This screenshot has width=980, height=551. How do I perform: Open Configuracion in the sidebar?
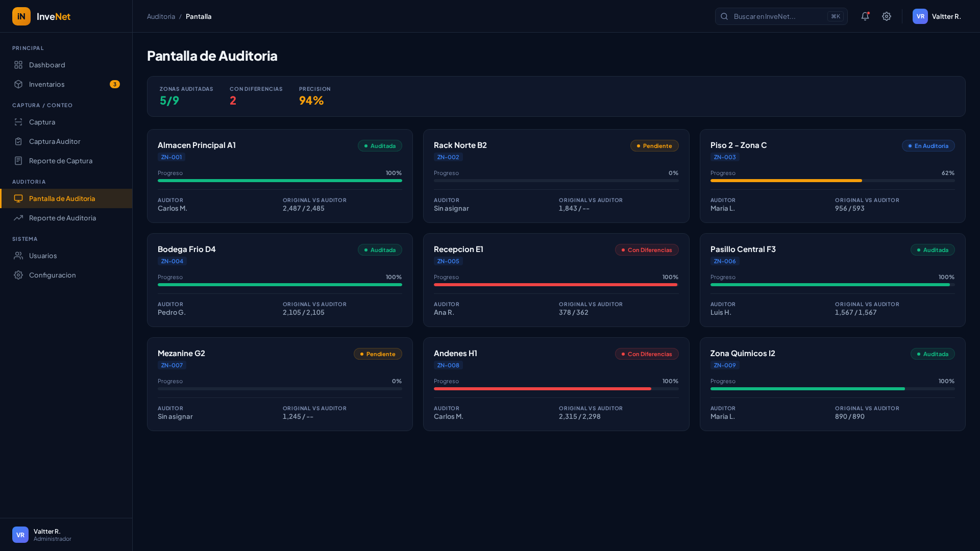pos(52,275)
